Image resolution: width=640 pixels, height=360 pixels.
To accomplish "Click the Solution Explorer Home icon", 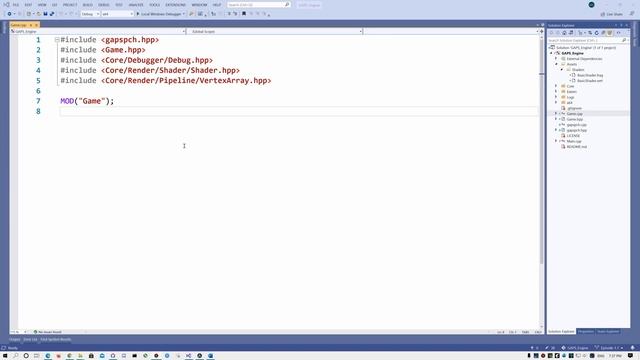I will (564, 33).
